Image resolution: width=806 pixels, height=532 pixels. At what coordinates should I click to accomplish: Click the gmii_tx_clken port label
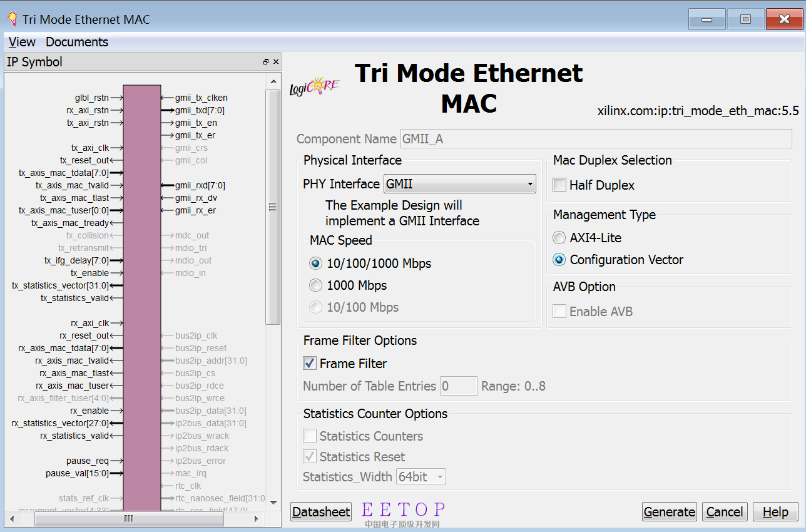[x=201, y=98]
